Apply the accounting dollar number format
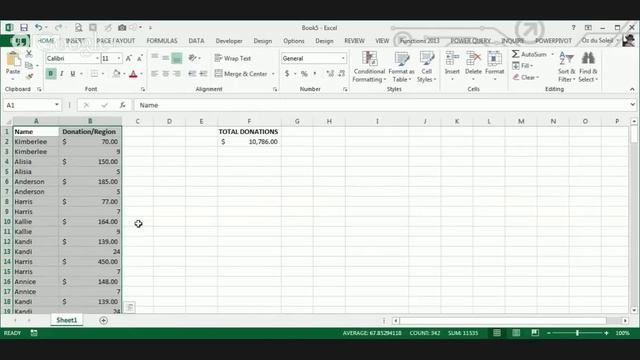This screenshot has height=360, width=640. coord(287,74)
